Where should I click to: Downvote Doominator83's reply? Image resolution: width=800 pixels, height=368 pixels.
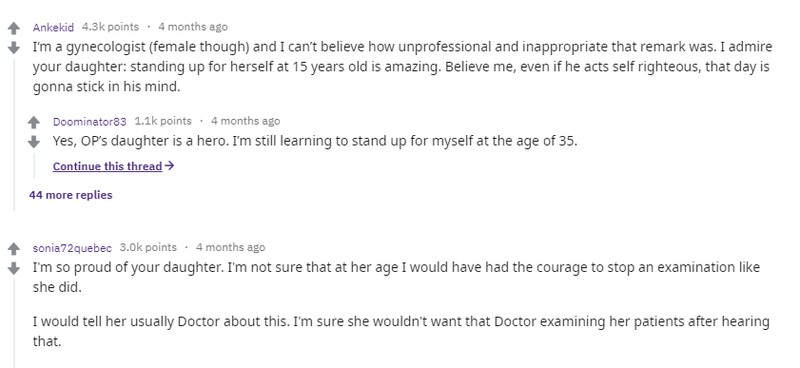34,141
